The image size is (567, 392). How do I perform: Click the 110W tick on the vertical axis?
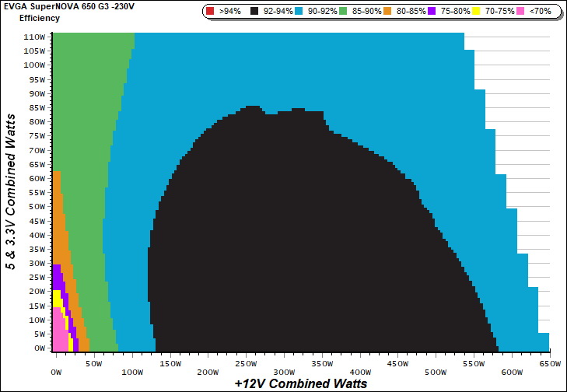(33, 37)
